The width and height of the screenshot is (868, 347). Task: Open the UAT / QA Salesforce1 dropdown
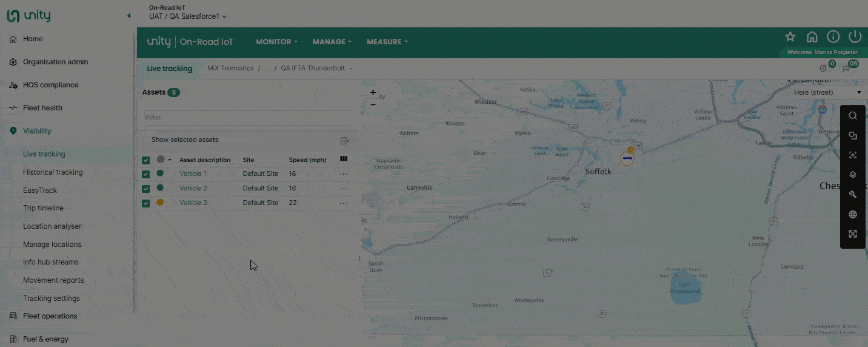(x=188, y=16)
